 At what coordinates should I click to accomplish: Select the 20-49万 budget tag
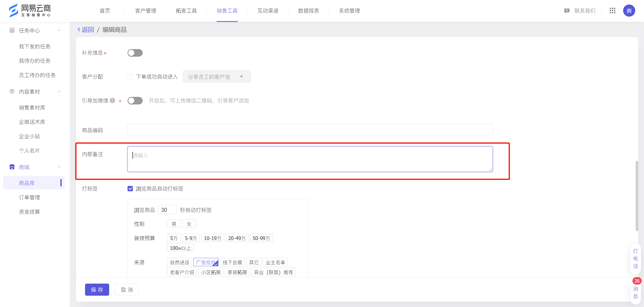(237, 238)
